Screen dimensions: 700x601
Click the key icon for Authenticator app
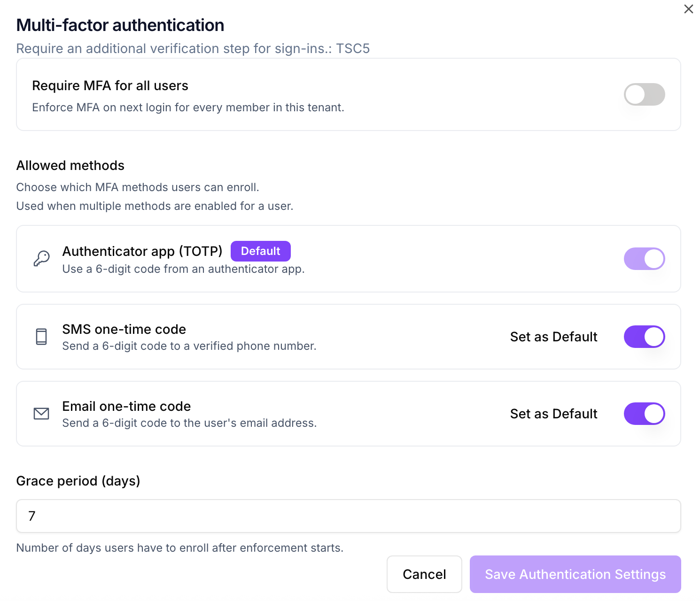tap(41, 258)
